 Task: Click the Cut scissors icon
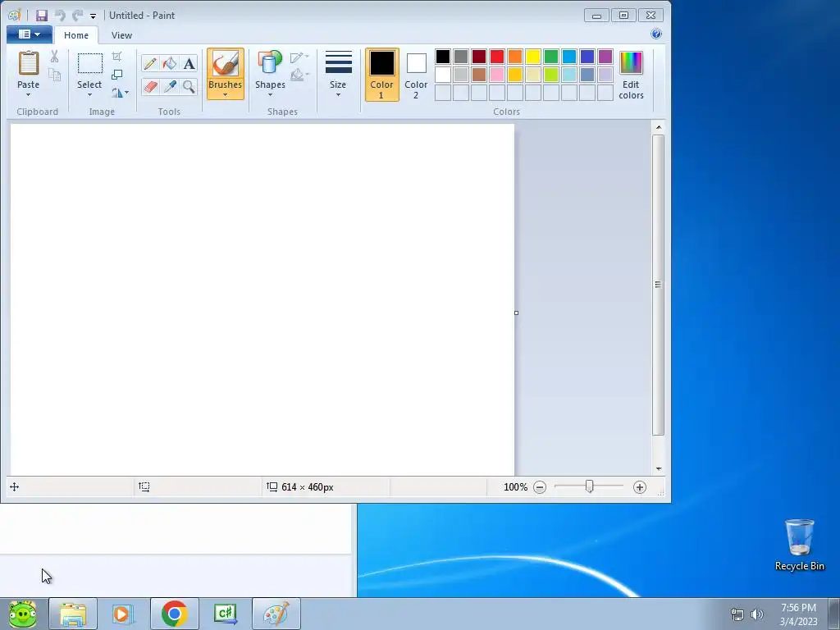coord(55,57)
